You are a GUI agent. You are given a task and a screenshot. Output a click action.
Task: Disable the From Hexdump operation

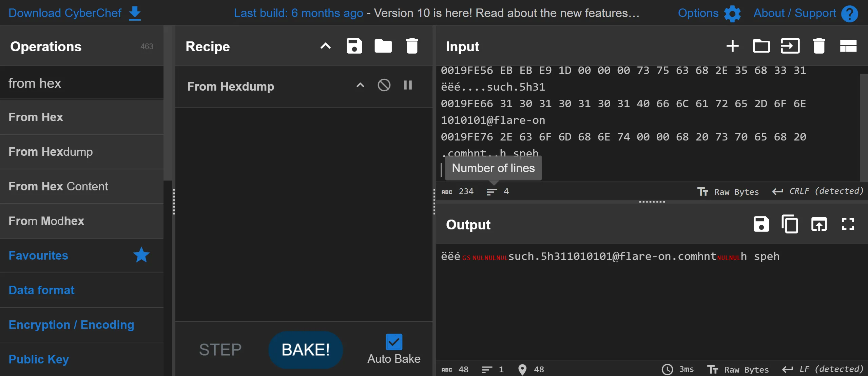pyautogui.click(x=384, y=85)
